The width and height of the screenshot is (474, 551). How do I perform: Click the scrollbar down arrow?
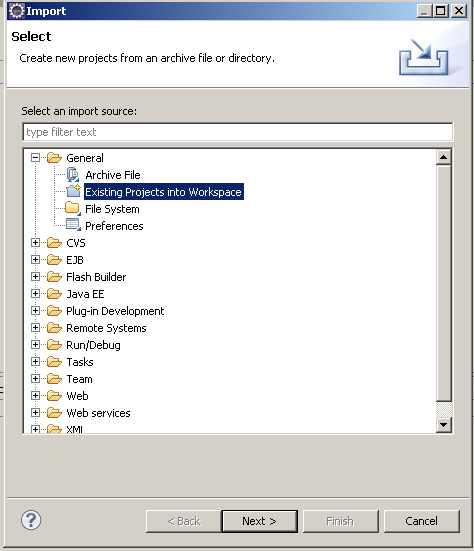coord(444,425)
